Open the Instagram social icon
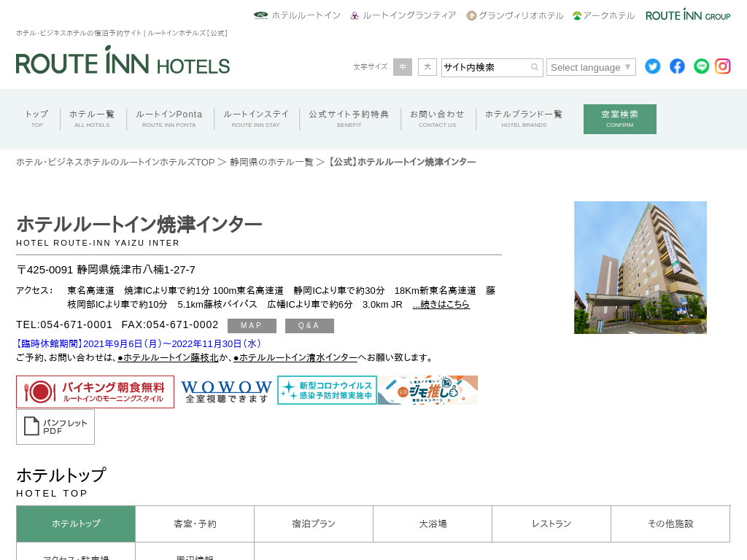Image resolution: width=747 pixels, height=560 pixels. (x=723, y=66)
